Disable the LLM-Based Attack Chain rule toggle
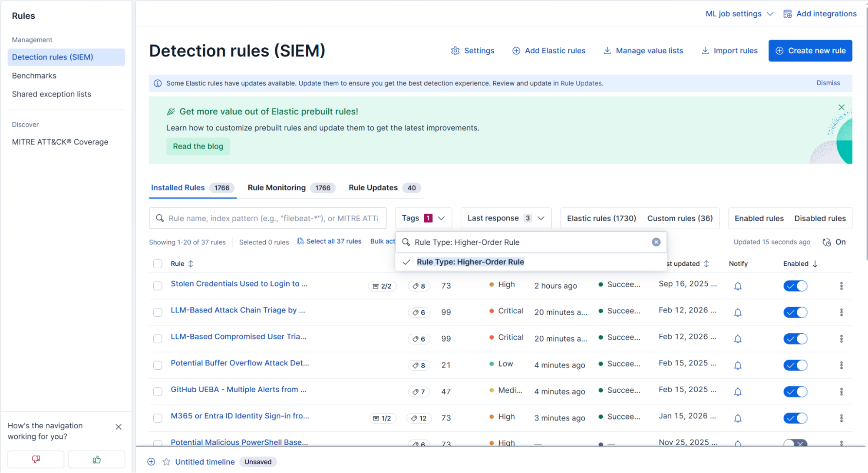This screenshot has height=473, width=868. pyautogui.click(x=795, y=312)
